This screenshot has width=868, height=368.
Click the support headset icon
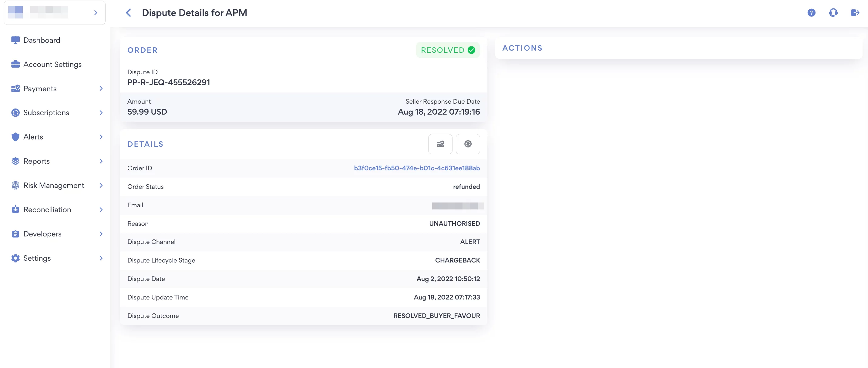[833, 12]
